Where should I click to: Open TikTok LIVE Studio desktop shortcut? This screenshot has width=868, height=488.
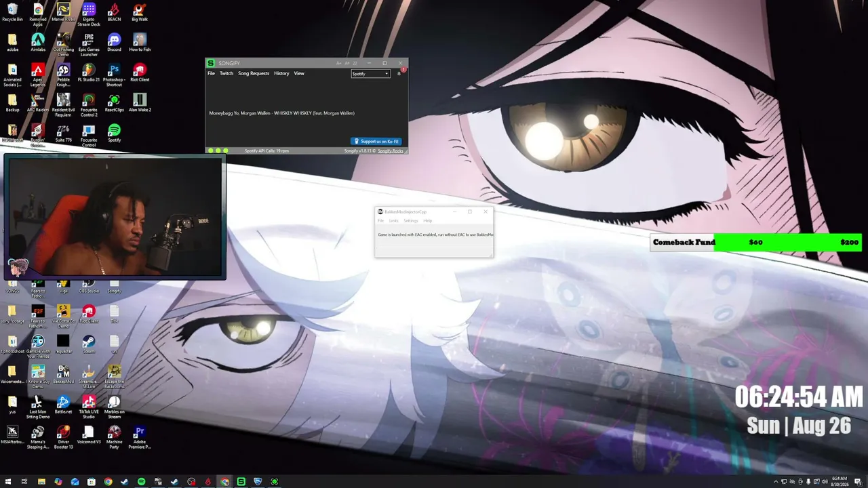click(x=89, y=407)
